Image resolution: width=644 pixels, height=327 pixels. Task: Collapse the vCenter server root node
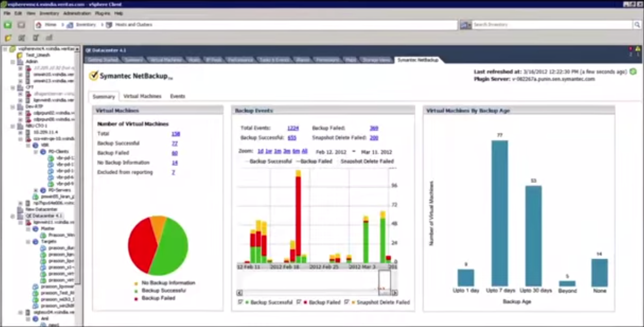click(x=5, y=49)
